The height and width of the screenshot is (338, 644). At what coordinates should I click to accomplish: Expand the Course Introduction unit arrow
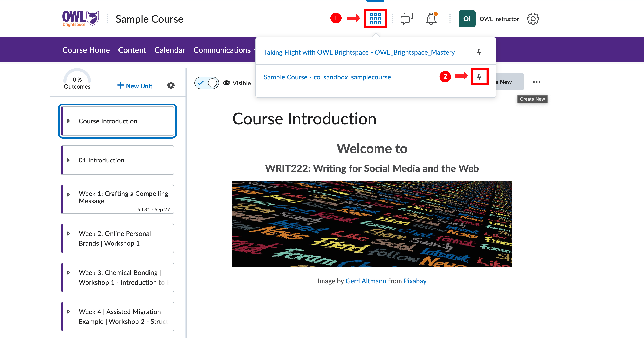tap(69, 121)
